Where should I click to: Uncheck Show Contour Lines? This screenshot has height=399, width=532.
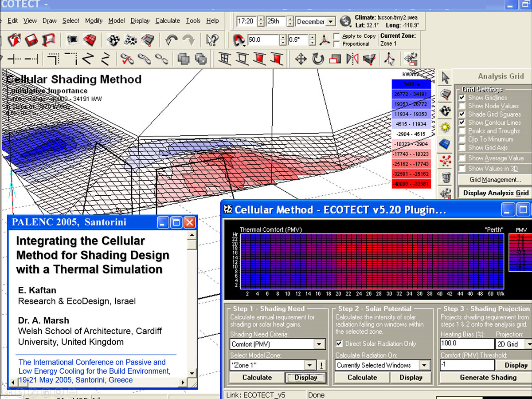tap(462, 122)
